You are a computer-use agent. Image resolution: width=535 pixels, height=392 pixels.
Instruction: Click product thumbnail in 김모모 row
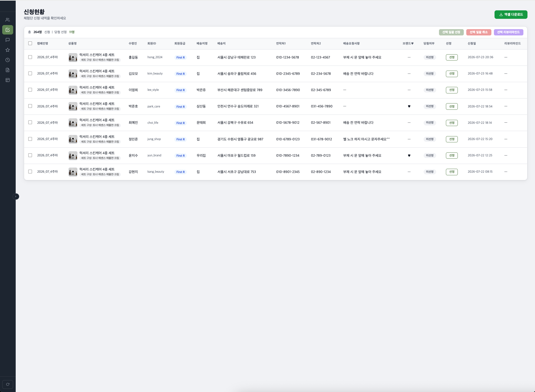[x=73, y=74]
